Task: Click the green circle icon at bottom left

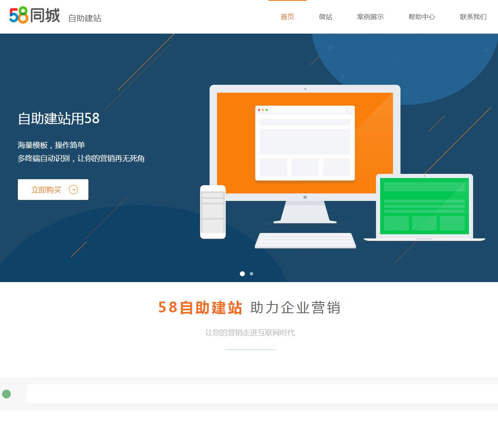Action: (6, 394)
